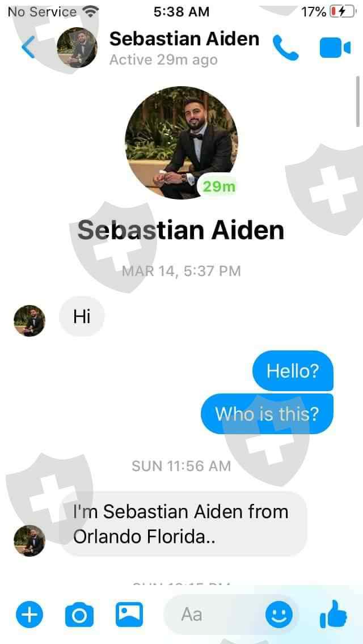Screen dimensions: 363x644
Task: Select the "Who is this?" message
Action: click(x=267, y=414)
